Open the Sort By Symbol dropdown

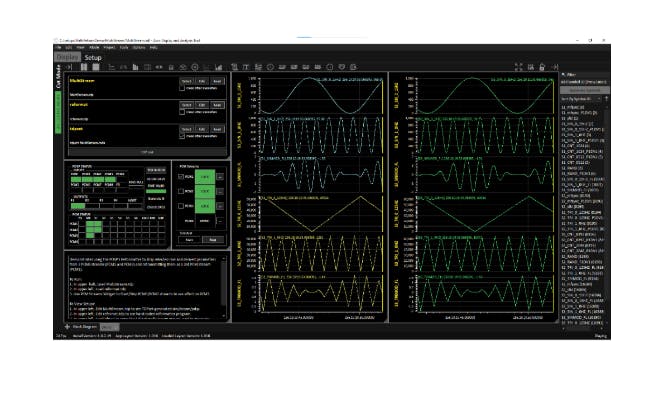click(x=581, y=99)
